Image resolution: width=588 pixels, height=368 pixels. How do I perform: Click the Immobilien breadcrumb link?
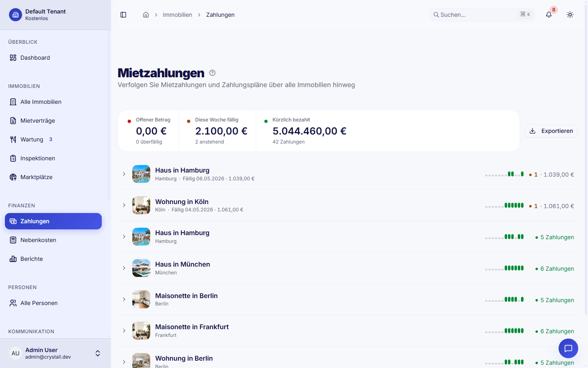177,15
